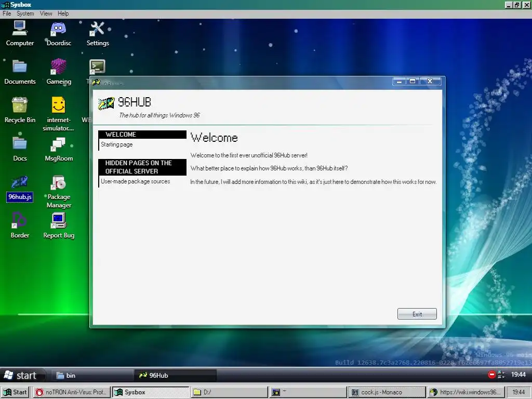Restore down the Sysbox window
This screenshot has width=532, height=399.
517,5
